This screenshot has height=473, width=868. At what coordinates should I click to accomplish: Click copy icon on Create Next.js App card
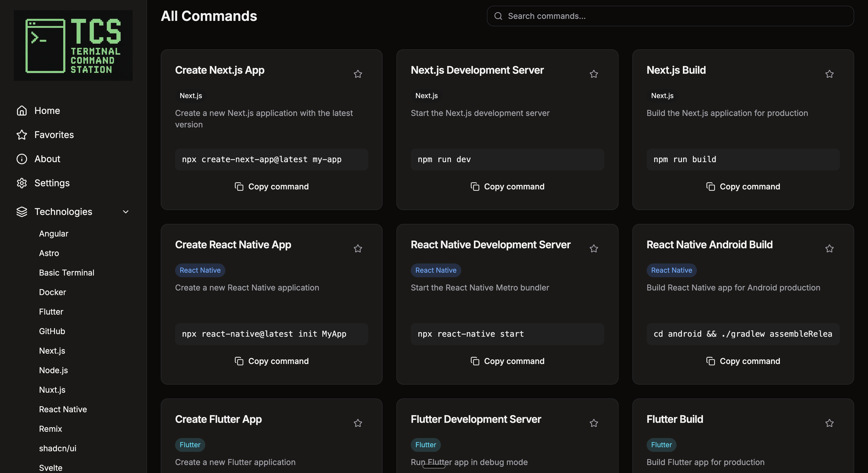(239, 186)
